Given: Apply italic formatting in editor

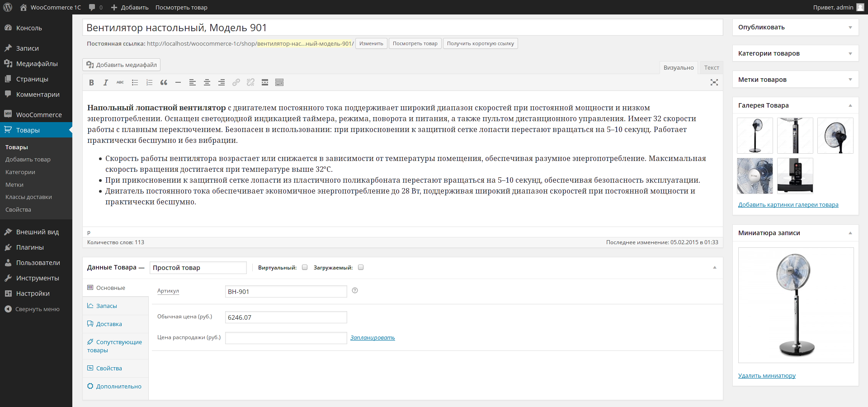Looking at the screenshot, I should [x=106, y=82].
